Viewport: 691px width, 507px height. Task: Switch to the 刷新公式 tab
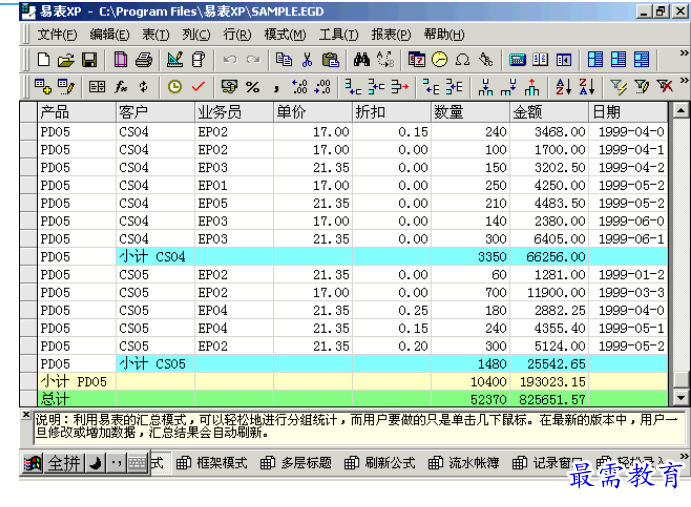[x=379, y=463]
